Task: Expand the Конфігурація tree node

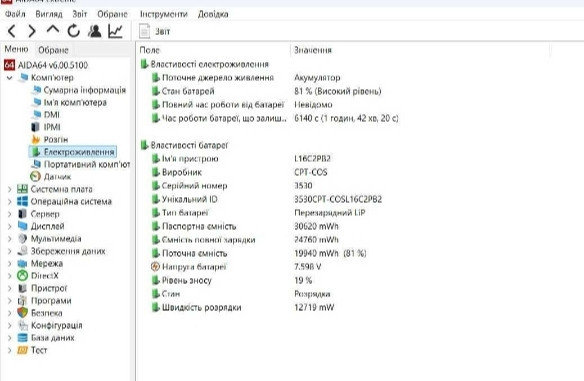Action: [10, 326]
